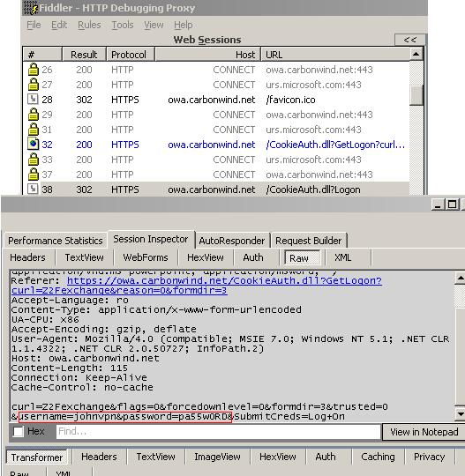Open response ImageView tab
The height and width of the screenshot is (476, 465).
click(x=217, y=457)
